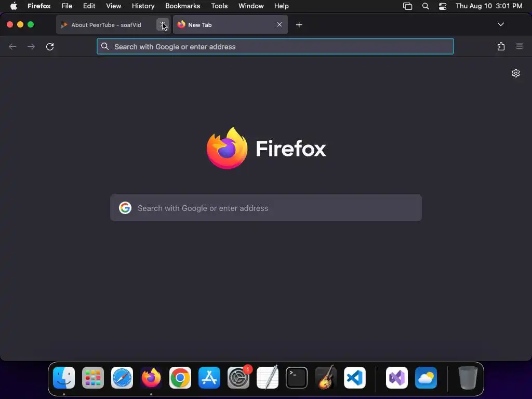Screen dimensions: 532x399
Task: Reload the current page
Action: (50, 46)
